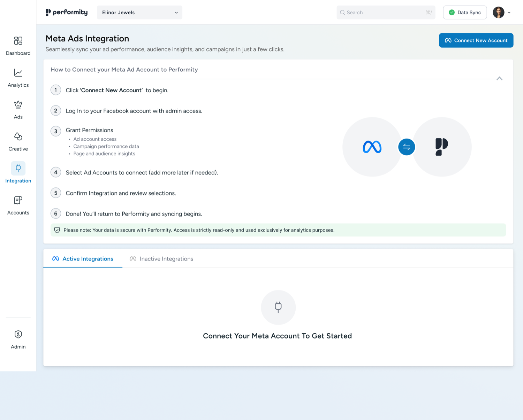Click Meta icon on Inactive Integrations tab
The image size is (523, 420).
coord(133,259)
